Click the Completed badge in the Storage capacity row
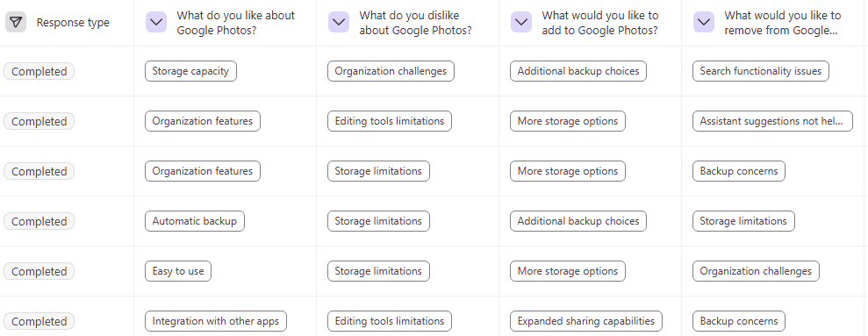The width and height of the screenshot is (868, 336). coord(39,71)
